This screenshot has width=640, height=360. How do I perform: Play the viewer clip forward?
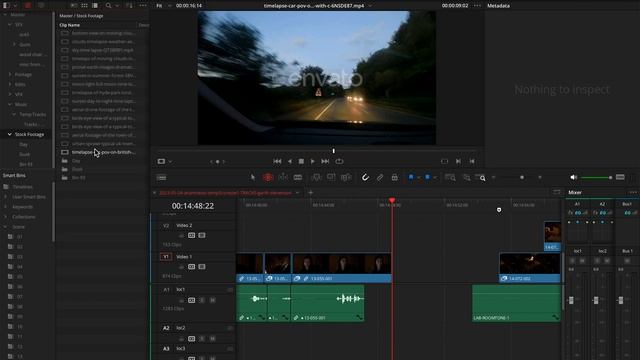coord(313,161)
